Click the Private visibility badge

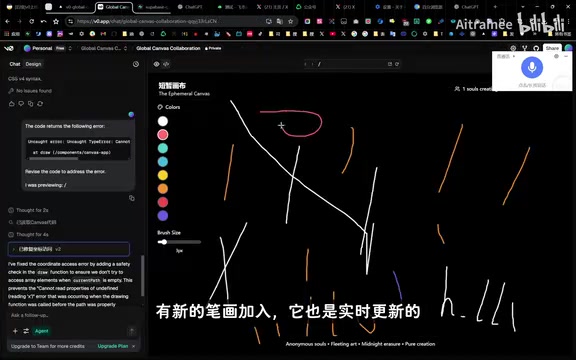(213, 48)
